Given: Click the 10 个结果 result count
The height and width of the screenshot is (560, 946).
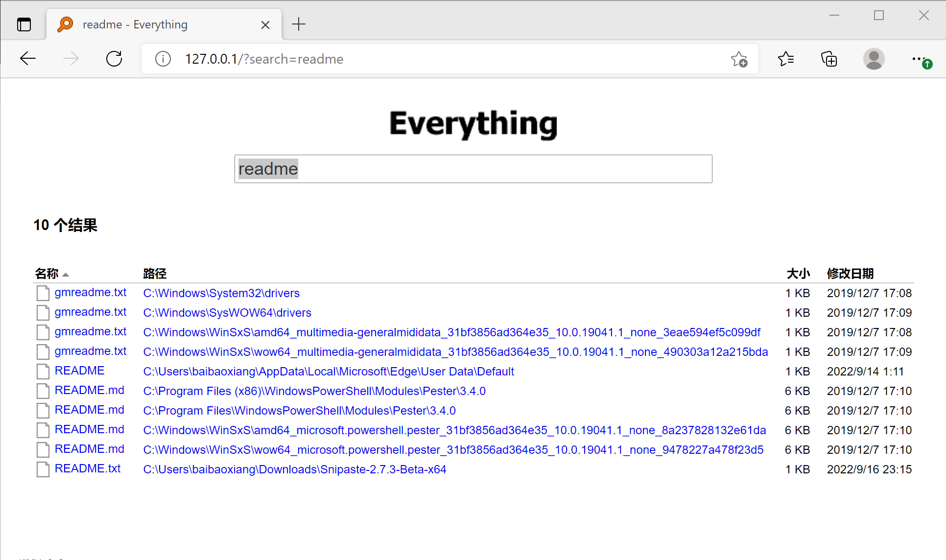Looking at the screenshot, I should [66, 225].
